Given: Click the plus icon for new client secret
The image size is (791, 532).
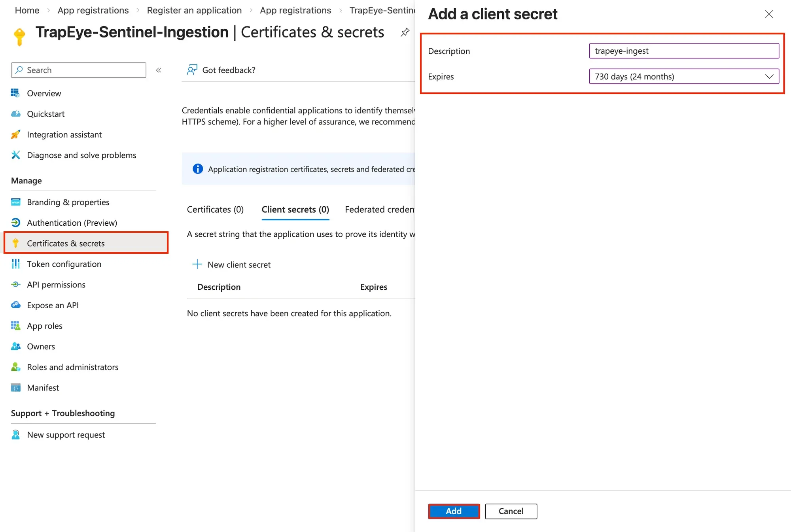Looking at the screenshot, I should pos(197,264).
